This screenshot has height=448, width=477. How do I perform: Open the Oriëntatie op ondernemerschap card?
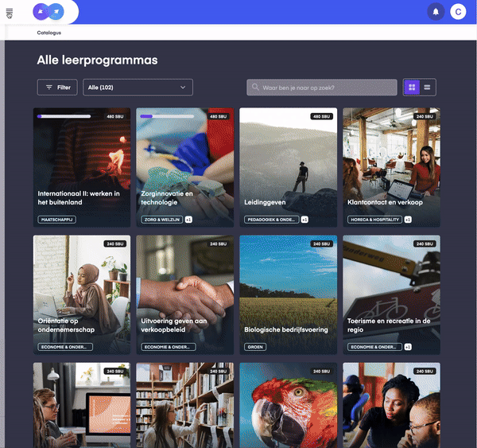pos(82,294)
